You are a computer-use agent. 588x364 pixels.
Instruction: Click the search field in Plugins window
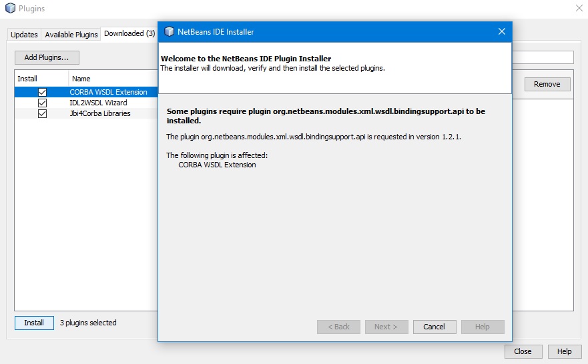coord(543,57)
